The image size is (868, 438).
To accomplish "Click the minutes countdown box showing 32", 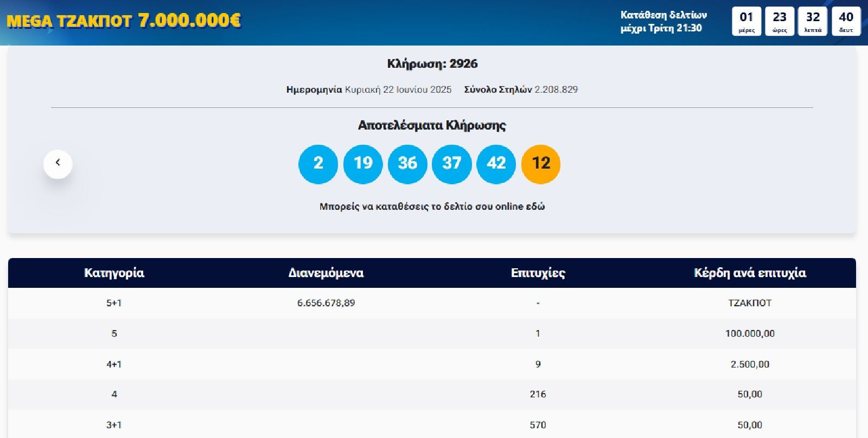I will (x=813, y=22).
